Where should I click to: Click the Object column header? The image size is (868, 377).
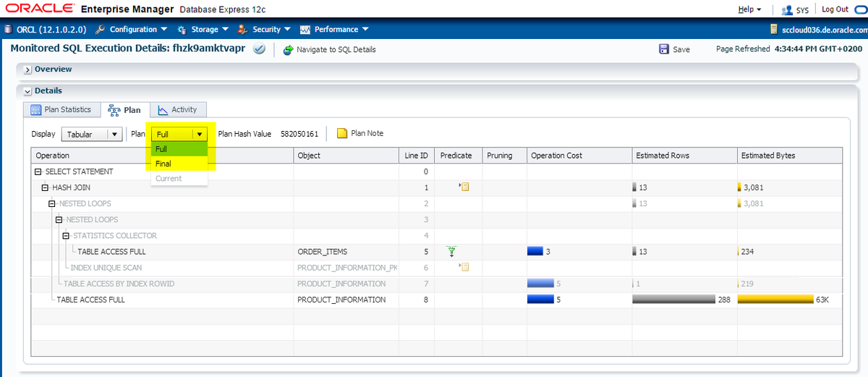346,156
